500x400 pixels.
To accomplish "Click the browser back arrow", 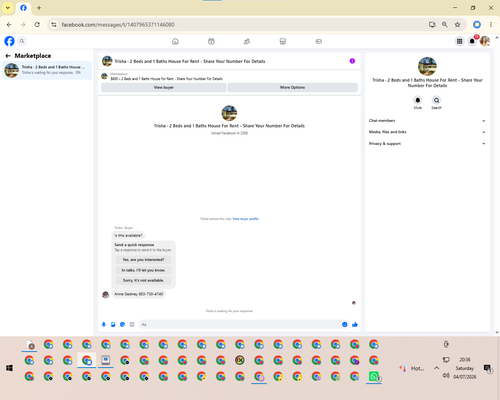I will (9, 25).
